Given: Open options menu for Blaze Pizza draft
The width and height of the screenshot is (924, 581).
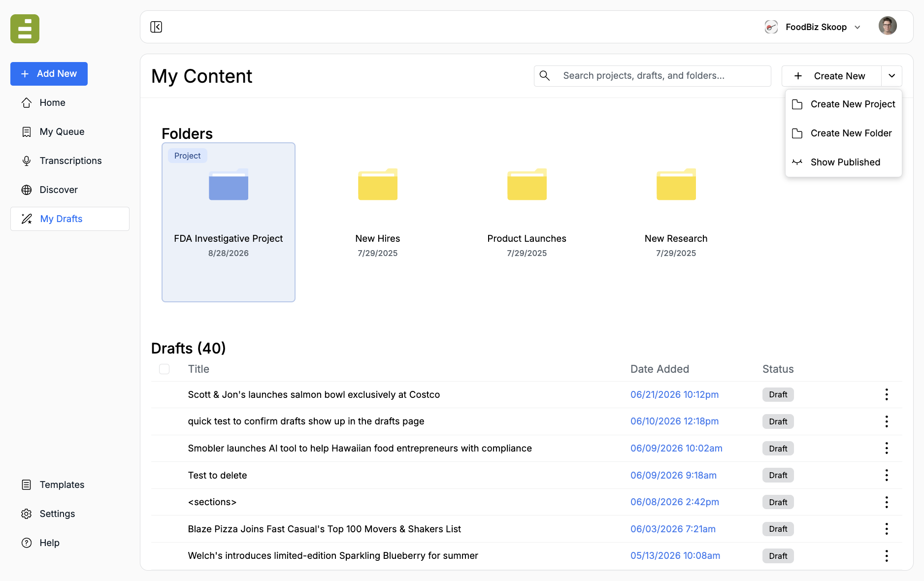Looking at the screenshot, I should pos(886,529).
